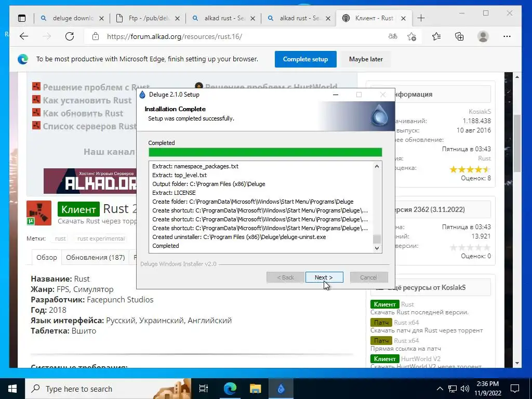Click the green Completed progress bar
532x399 pixels.
pyautogui.click(x=265, y=152)
